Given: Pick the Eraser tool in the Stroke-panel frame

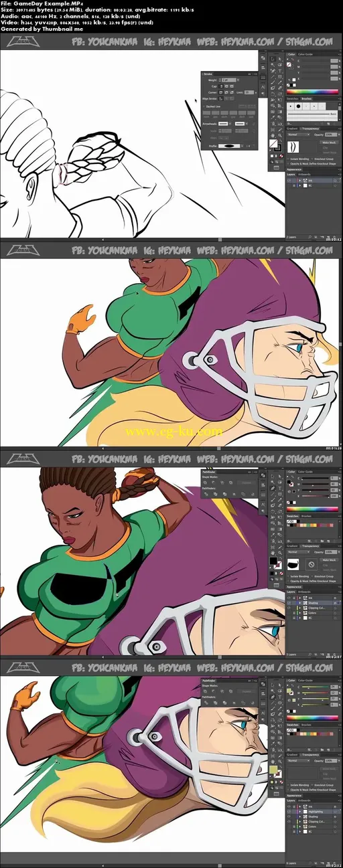Looking at the screenshot, I should point(280,88).
